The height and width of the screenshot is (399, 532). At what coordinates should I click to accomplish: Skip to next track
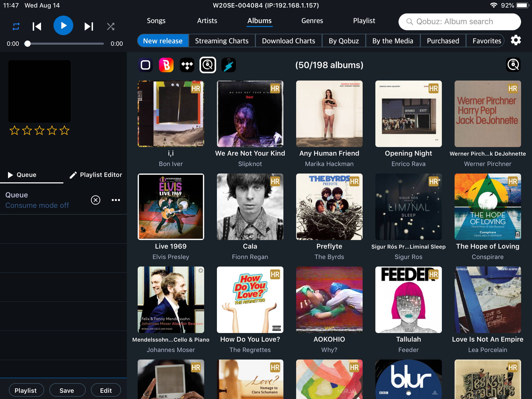[89, 26]
